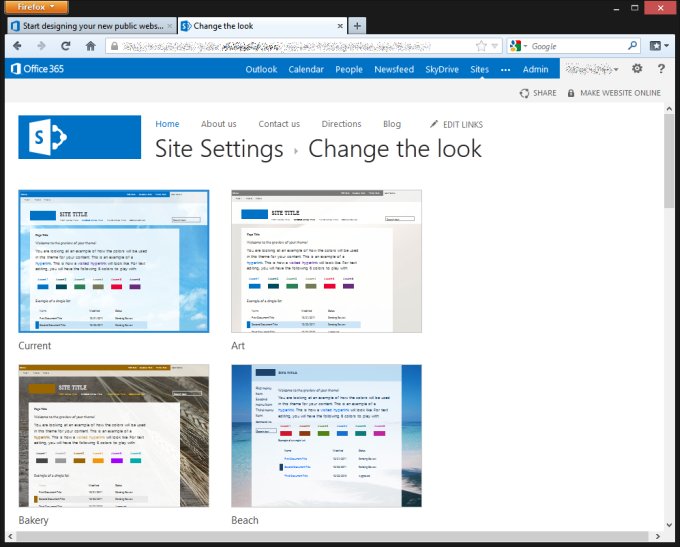The width and height of the screenshot is (680, 547).
Task: Click the Office 365 logo
Action: 37,69
